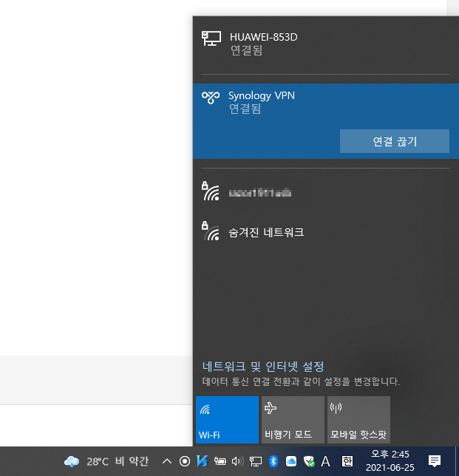Click the show desktop sliver
This screenshot has width=459, height=476.
[x=458, y=461]
